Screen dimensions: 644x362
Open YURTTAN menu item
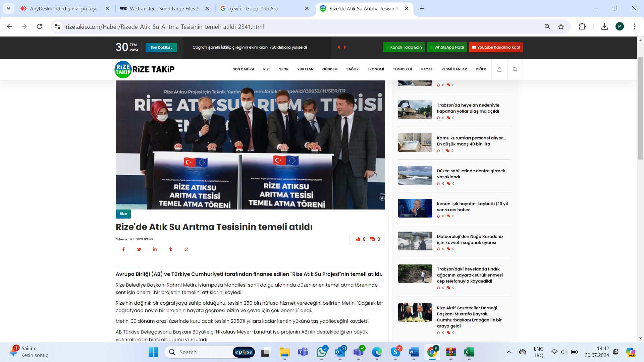(305, 69)
